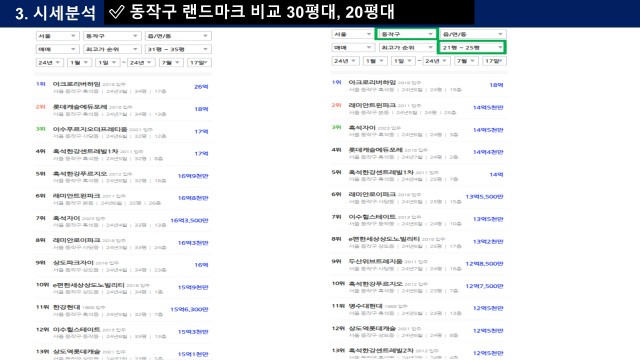Open 서울 city dropdown in 31평~35평 panel
Screen dimensions: 640x360
tap(57, 36)
